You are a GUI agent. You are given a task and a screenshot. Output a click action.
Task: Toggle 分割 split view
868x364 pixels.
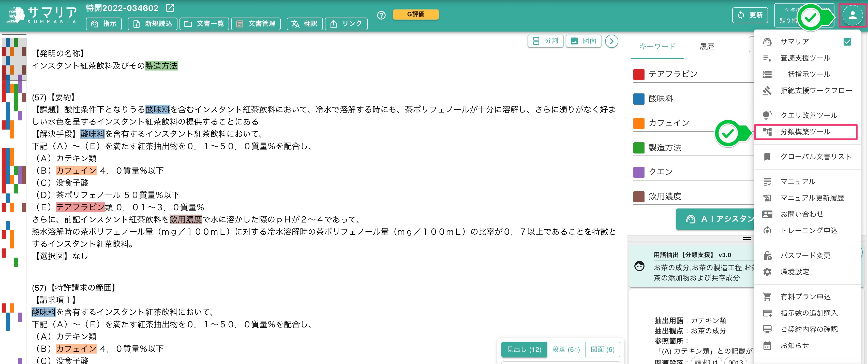(546, 41)
